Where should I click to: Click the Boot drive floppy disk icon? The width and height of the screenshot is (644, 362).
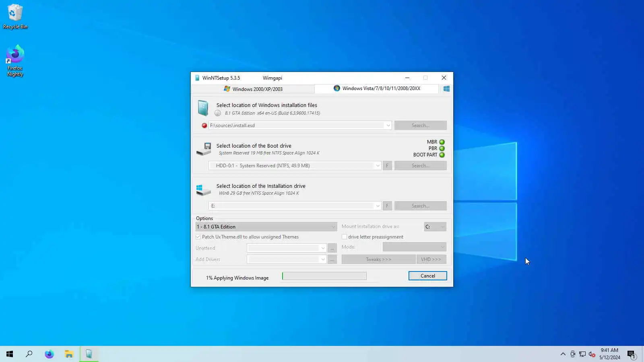pos(204,149)
